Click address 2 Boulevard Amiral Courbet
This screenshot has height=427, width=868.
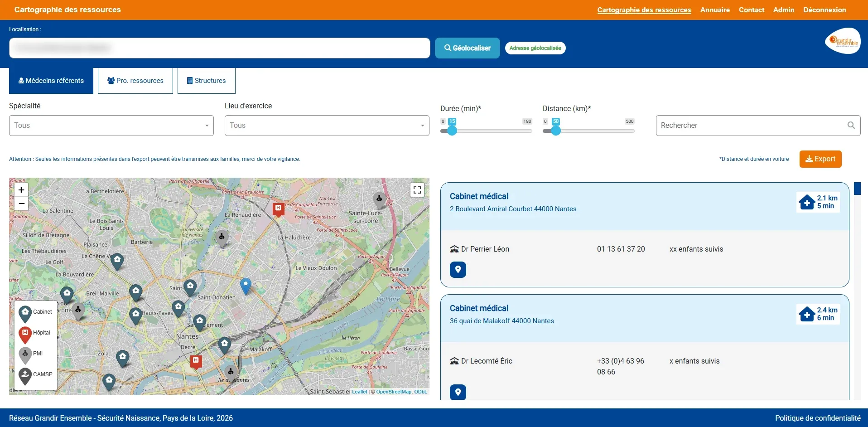(513, 209)
